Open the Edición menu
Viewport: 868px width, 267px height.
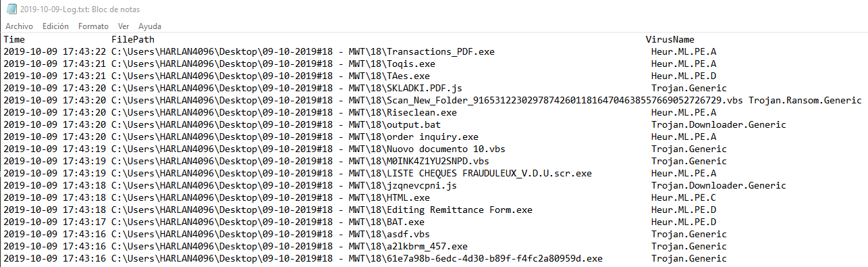(55, 26)
